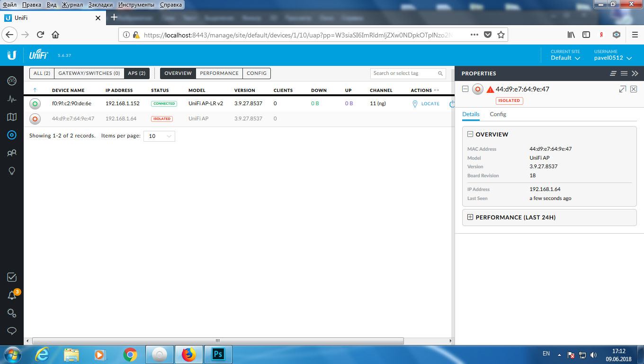Click the horizontal scrollbar at table bottom
This screenshot has height=364, width=644.
[x=218, y=341]
